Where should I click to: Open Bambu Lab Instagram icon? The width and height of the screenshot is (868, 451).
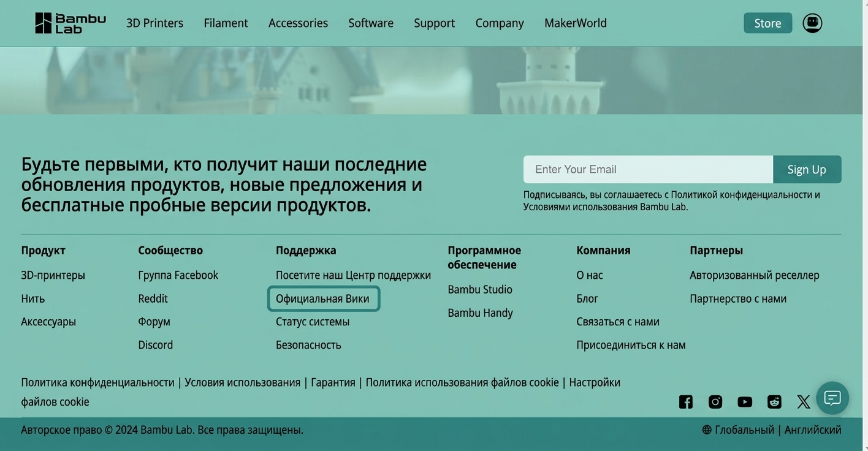pyautogui.click(x=715, y=402)
